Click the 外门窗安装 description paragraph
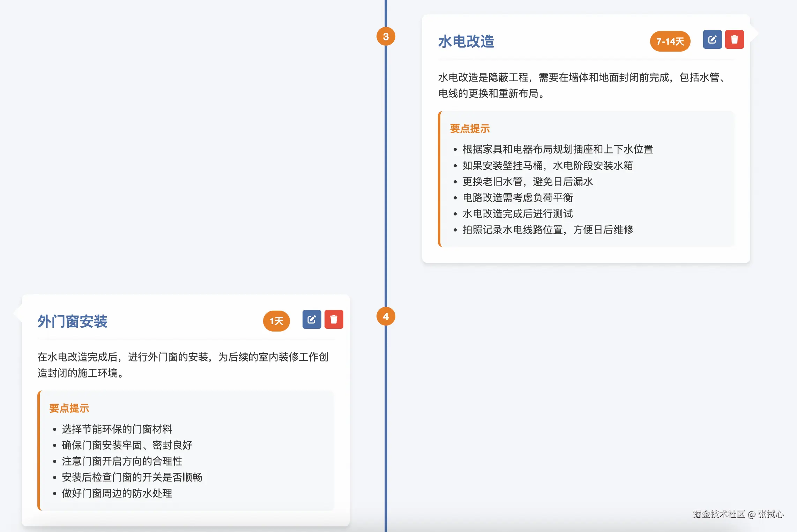The image size is (797, 532). 183,365
